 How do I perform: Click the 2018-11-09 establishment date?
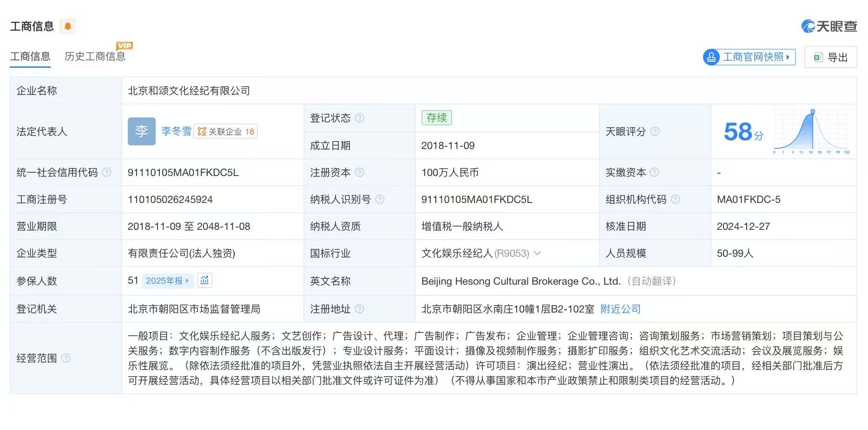coord(448,145)
